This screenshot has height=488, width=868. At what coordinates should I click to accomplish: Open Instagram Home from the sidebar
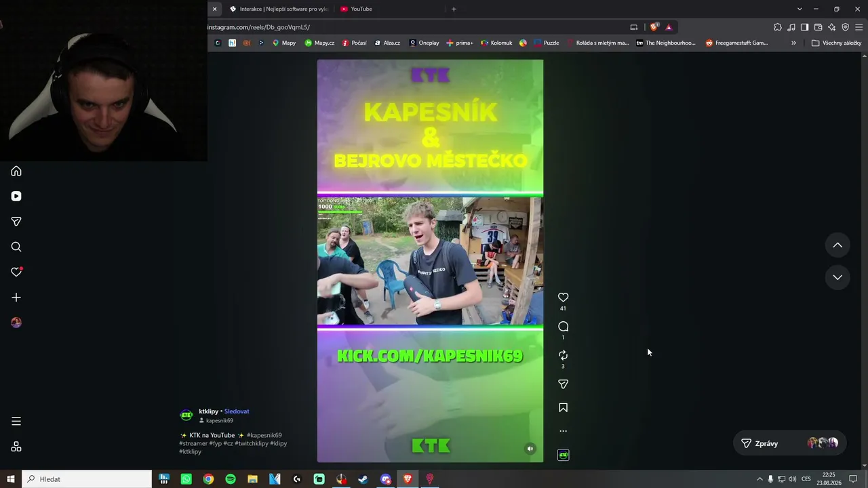pyautogui.click(x=16, y=171)
